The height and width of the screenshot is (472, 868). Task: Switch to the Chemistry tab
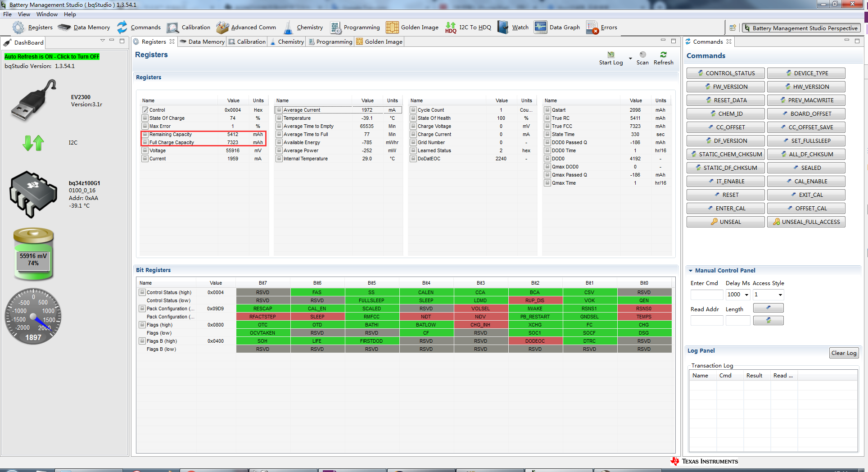click(287, 42)
